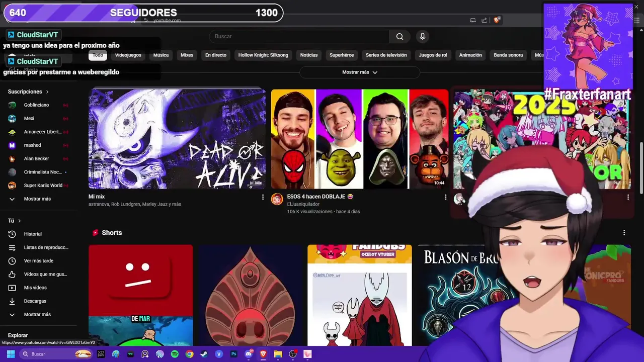Play the Mi mix Dead or Alive thumbnail

177,139
